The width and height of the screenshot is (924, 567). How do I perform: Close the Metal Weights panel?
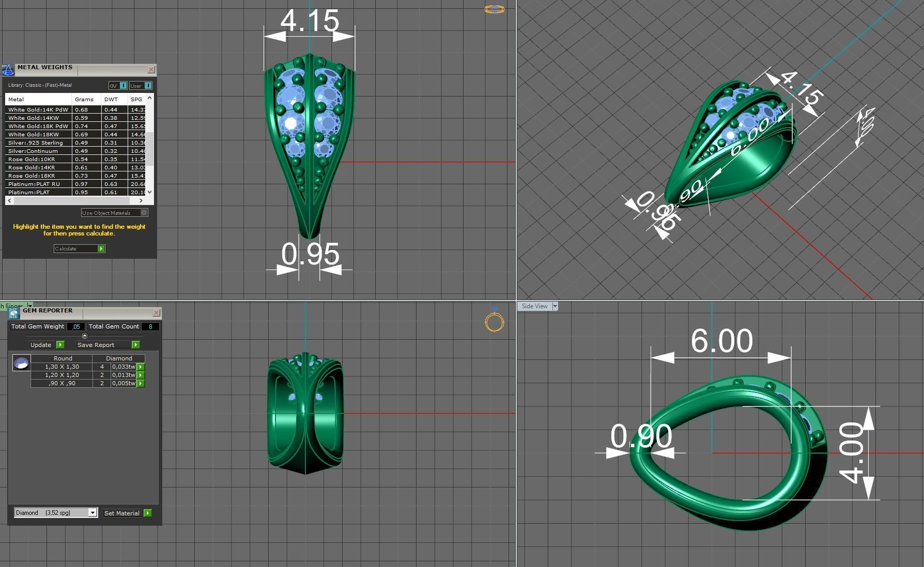click(x=151, y=69)
